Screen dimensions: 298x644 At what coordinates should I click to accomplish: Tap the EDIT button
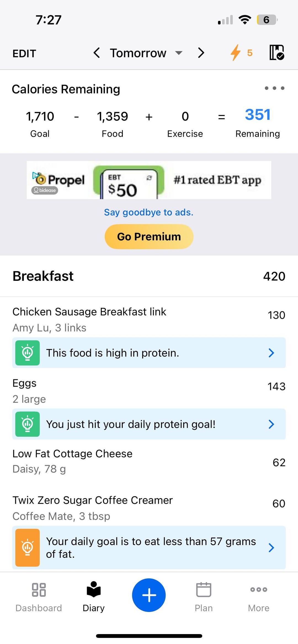pos(24,53)
